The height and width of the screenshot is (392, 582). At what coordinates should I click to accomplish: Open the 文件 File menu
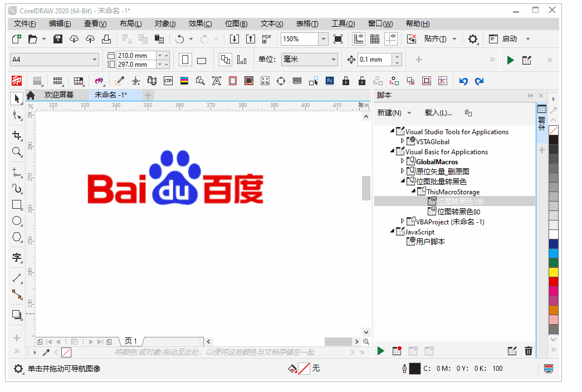(25, 24)
